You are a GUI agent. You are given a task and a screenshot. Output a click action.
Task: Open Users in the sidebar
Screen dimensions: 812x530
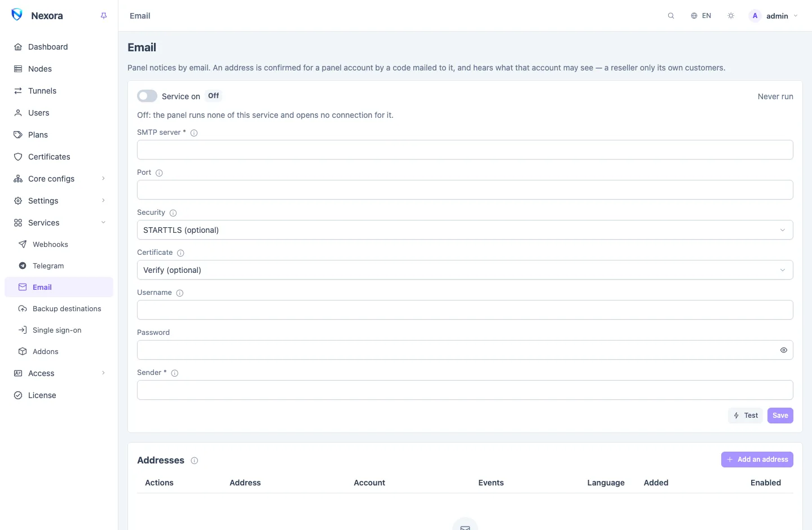pos(59,113)
